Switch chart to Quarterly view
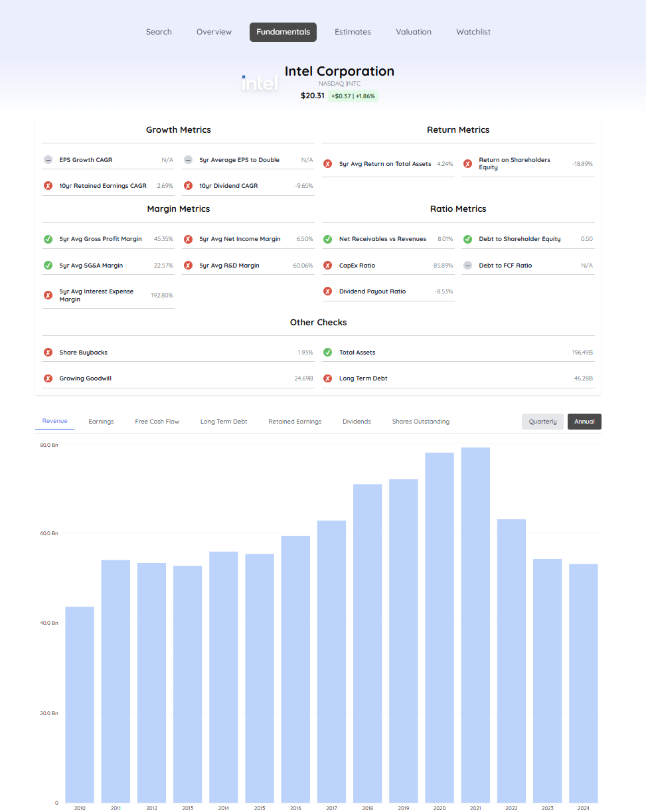The height and width of the screenshot is (812, 646). [542, 422]
